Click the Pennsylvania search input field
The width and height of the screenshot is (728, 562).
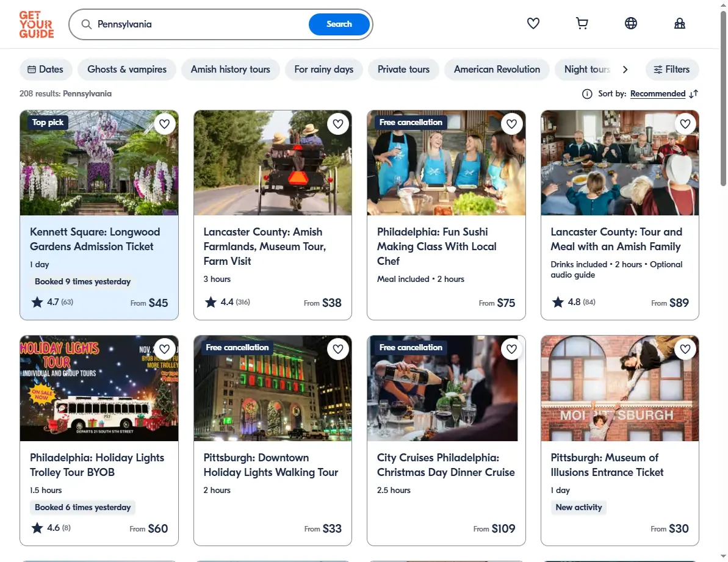click(200, 24)
